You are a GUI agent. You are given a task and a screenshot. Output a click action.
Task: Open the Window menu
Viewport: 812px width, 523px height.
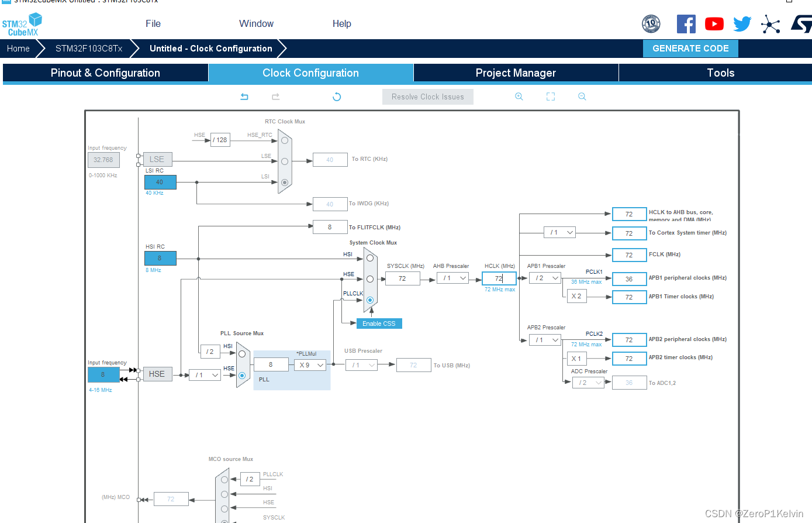tap(256, 24)
